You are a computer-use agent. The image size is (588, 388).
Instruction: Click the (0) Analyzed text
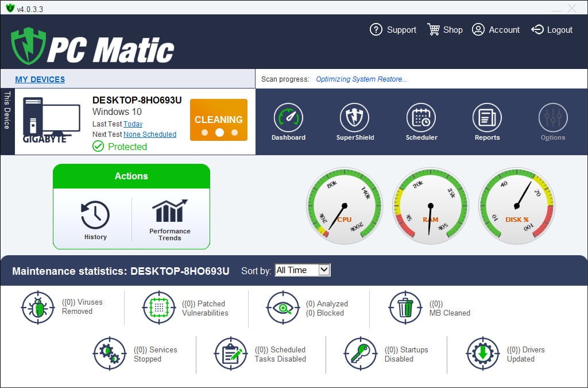327,304
